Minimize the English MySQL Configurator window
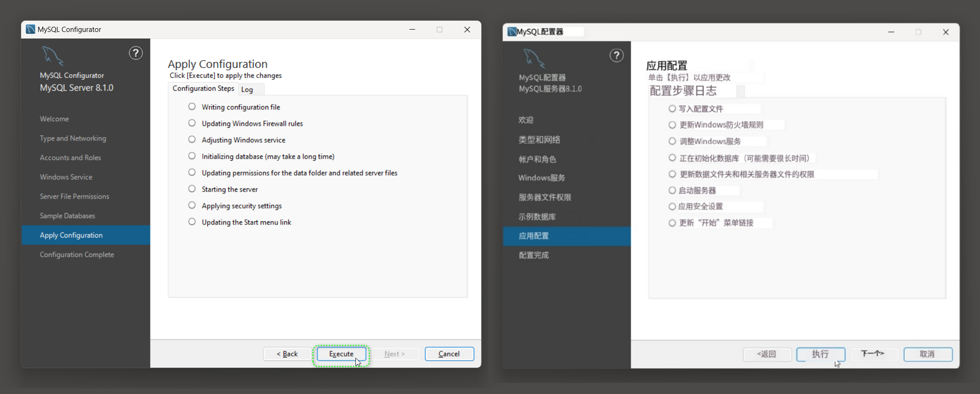Image resolution: width=980 pixels, height=394 pixels. (x=412, y=29)
